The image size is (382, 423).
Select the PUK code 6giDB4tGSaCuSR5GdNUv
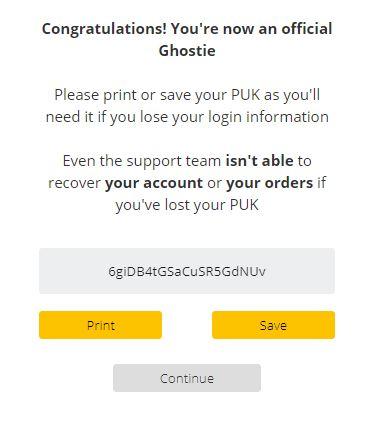tap(187, 271)
